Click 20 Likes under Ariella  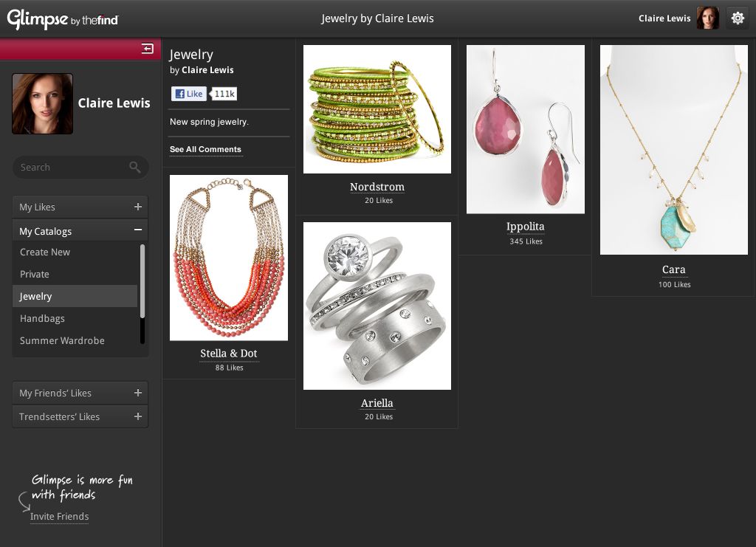click(x=379, y=417)
